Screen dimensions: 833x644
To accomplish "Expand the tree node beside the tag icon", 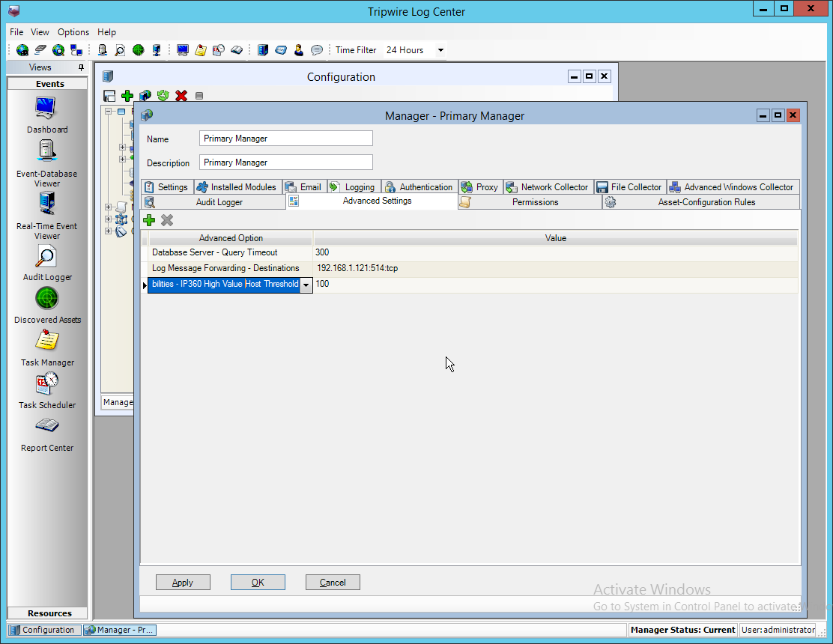I will coord(109,231).
